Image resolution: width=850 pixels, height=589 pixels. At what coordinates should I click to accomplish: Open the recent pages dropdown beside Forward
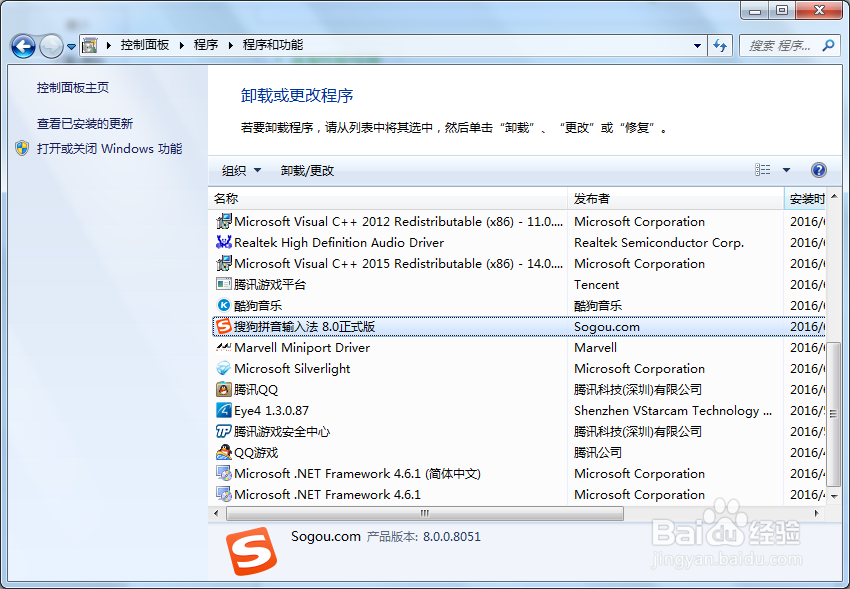[x=71, y=47]
